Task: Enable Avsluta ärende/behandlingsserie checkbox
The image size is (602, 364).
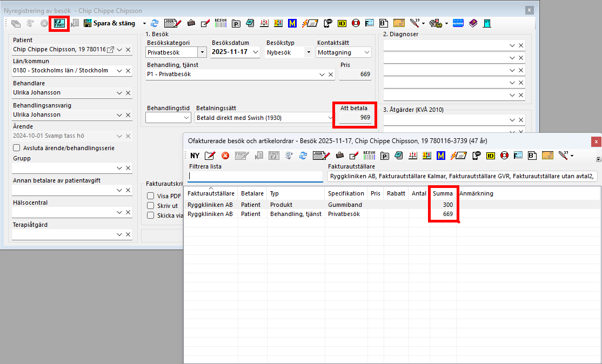Action: click(17, 148)
